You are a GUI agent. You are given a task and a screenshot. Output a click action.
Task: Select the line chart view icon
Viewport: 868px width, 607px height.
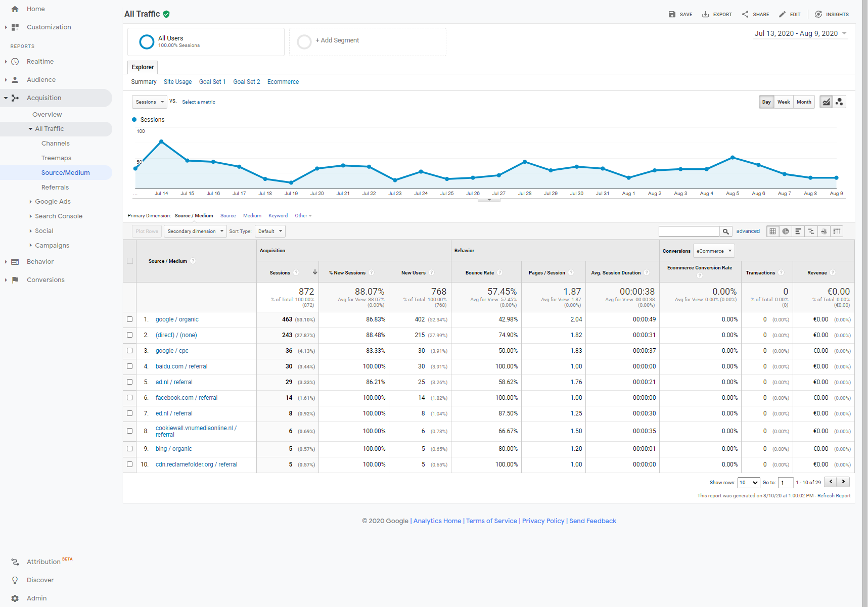coord(826,102)
